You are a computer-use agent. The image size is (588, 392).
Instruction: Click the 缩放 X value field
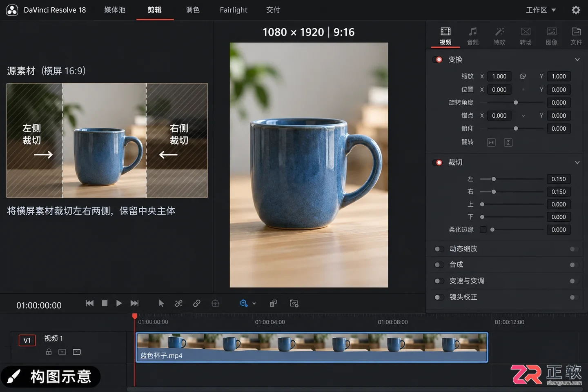point(499,76)
